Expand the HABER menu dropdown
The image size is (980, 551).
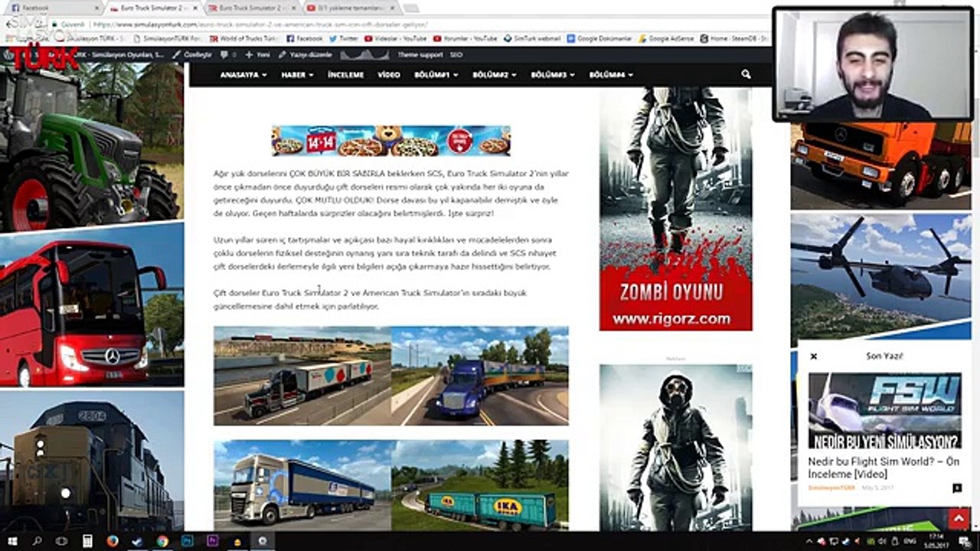pos(297,75)
